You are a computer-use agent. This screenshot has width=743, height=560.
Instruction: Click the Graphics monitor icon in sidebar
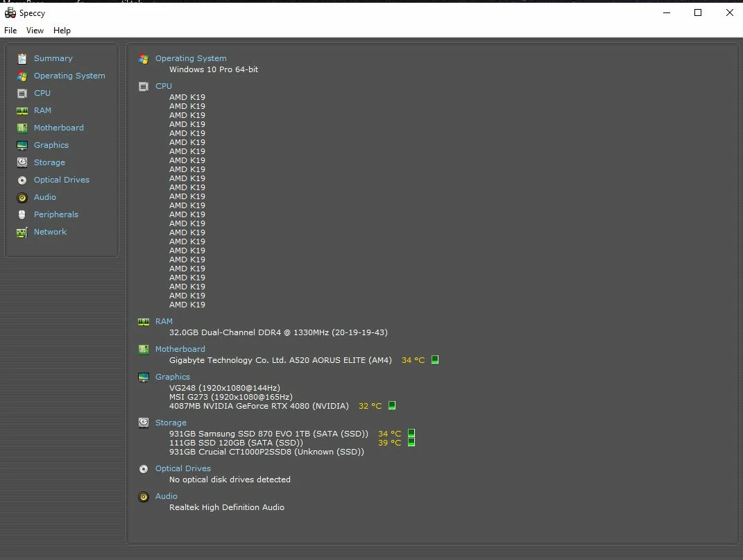22,146
